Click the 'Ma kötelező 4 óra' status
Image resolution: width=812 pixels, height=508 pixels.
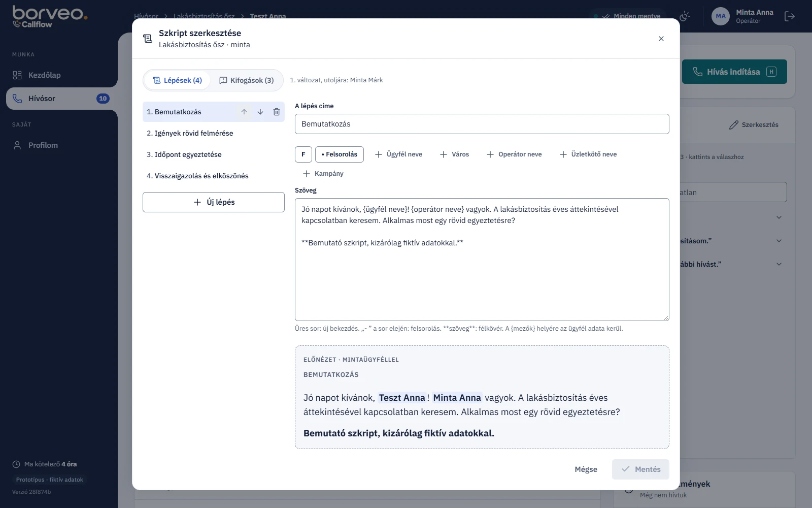(45, 464)
